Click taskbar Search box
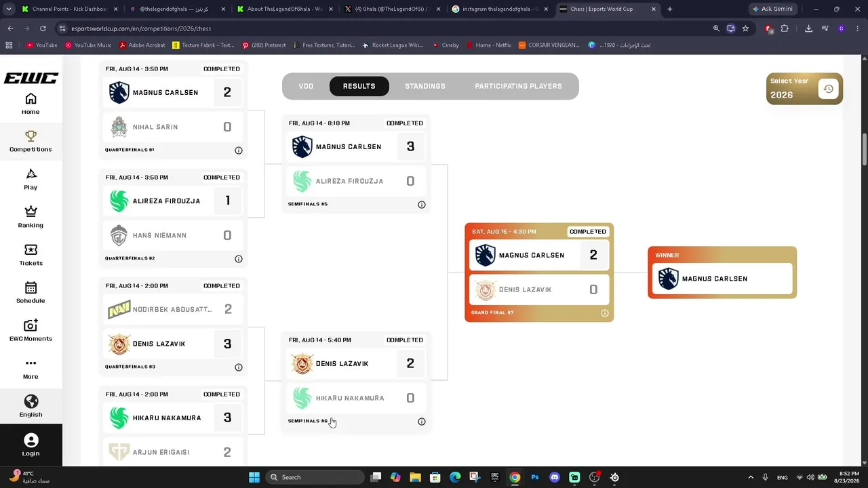 click(x=314, y=477)
